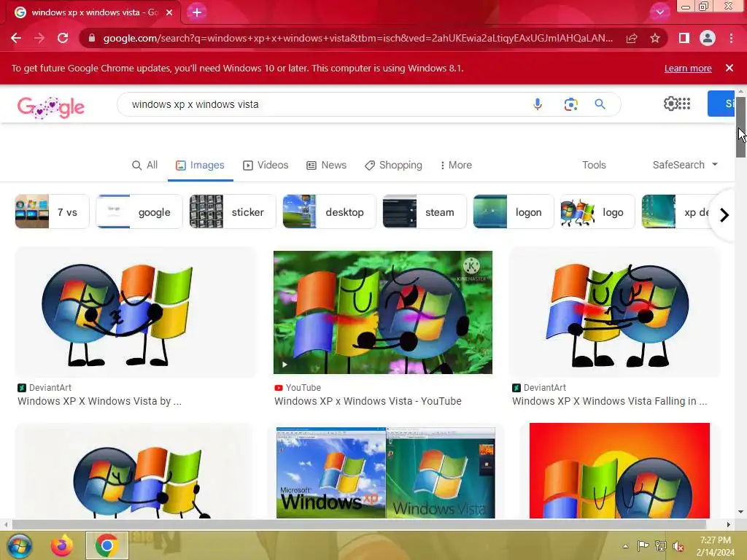Show hidden system tray icons

(x=625, y=546)
